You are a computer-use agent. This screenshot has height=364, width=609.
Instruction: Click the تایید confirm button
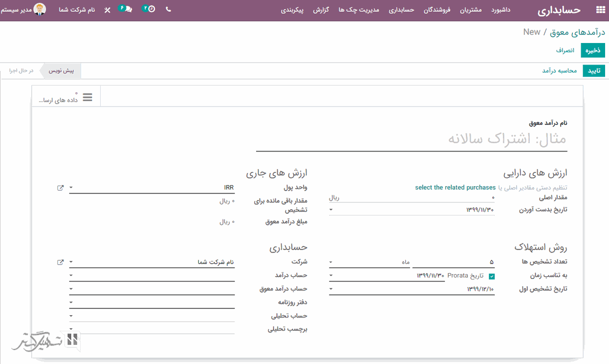[x=594, y=71]
